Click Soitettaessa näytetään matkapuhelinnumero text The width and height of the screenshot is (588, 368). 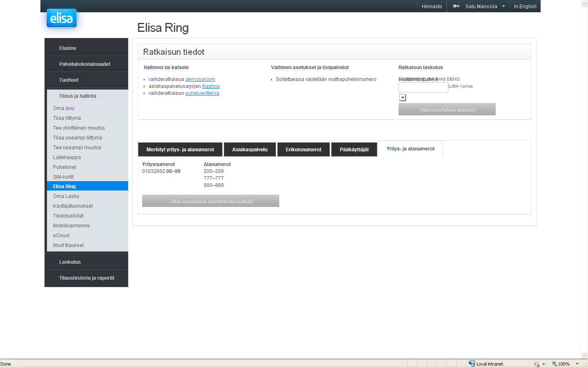326,79
